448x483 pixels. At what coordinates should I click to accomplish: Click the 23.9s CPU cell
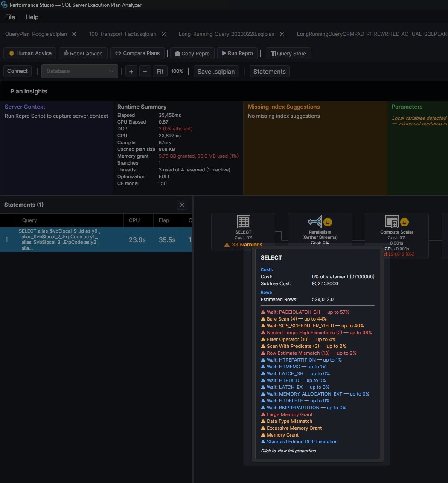pyautogui.click(x=137, y=240)
